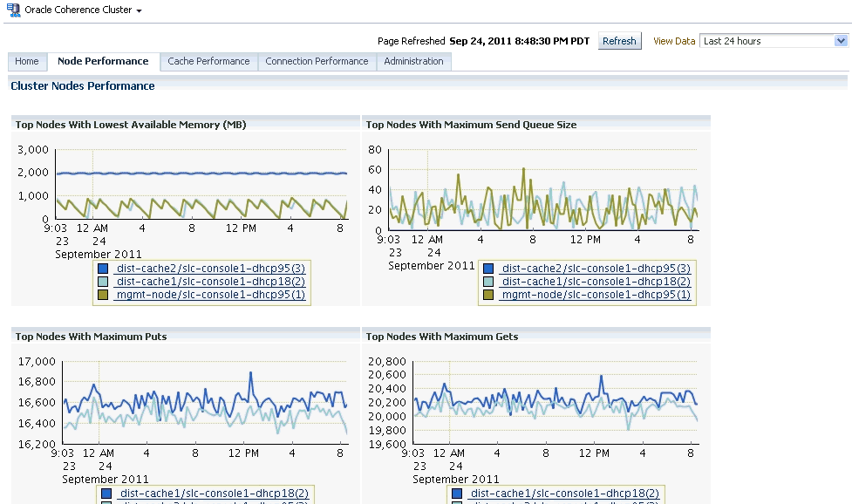Image resolution: width=852 pixels, height=504 pixels.
Task: Click the Page Refreshed timestamp text
Action: pyautogui.click(x=519, y=41)
